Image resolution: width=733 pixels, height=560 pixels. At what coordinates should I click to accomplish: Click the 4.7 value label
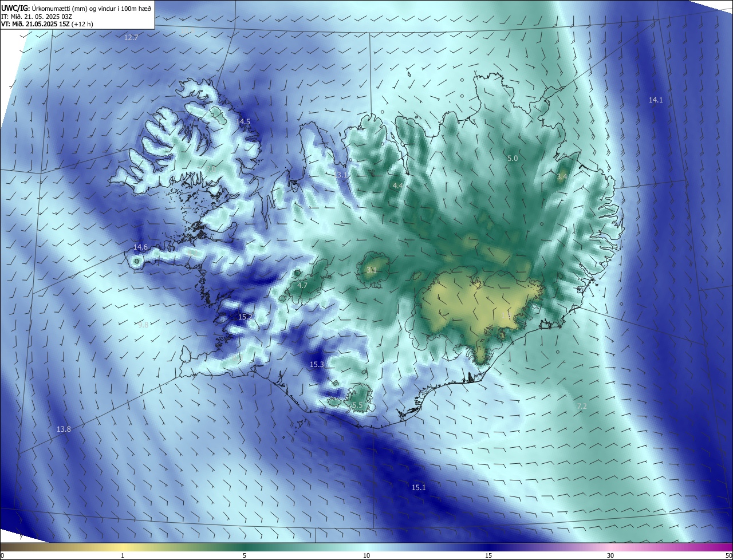302,285
